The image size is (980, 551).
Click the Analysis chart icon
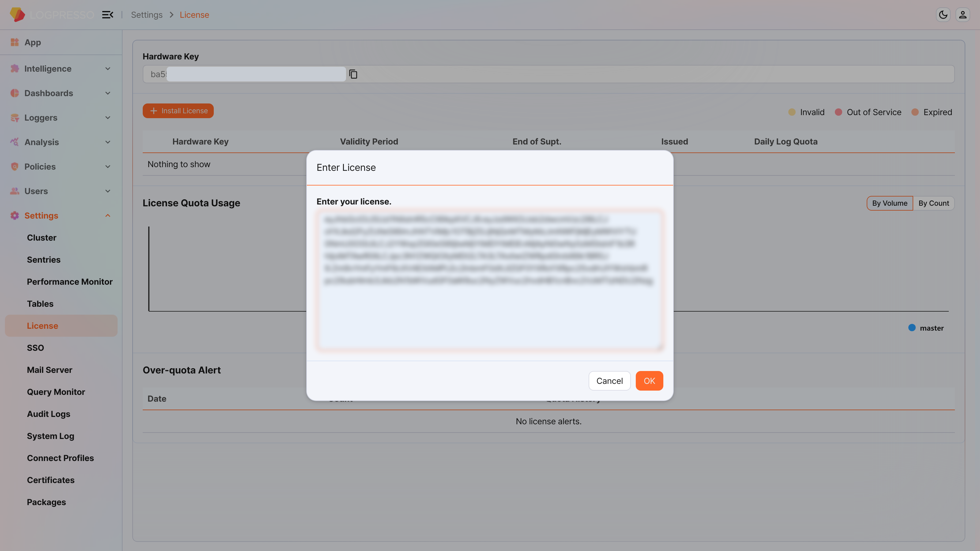(15, 142)
